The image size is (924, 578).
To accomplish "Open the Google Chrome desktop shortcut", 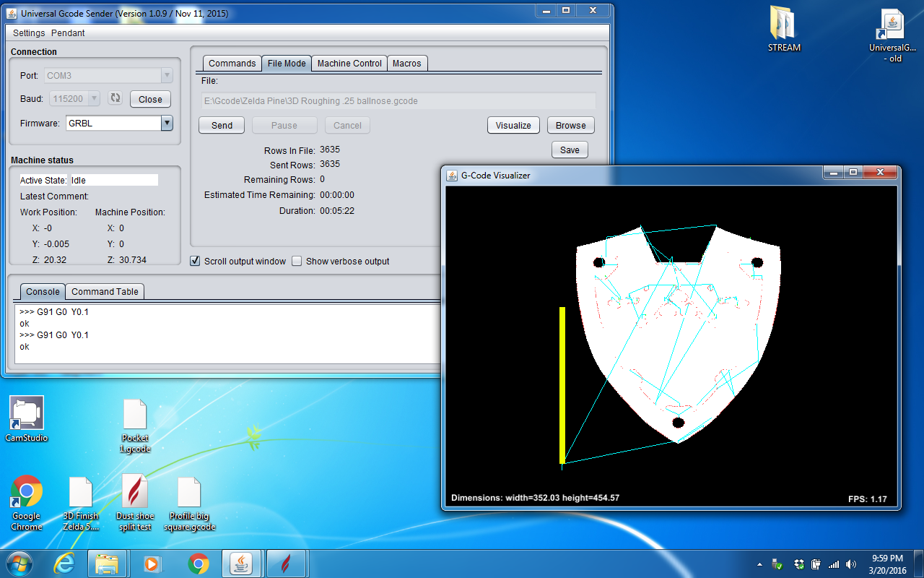I will coord(27,503).
